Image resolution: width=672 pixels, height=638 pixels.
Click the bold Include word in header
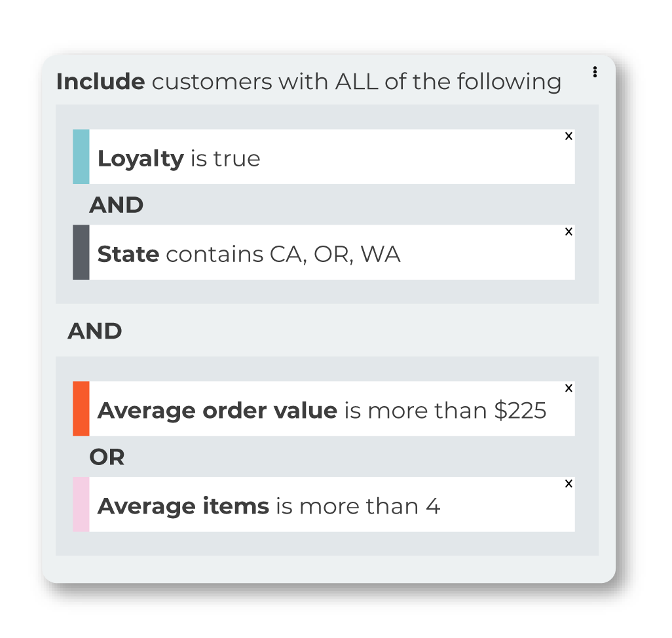pos(101,81)
